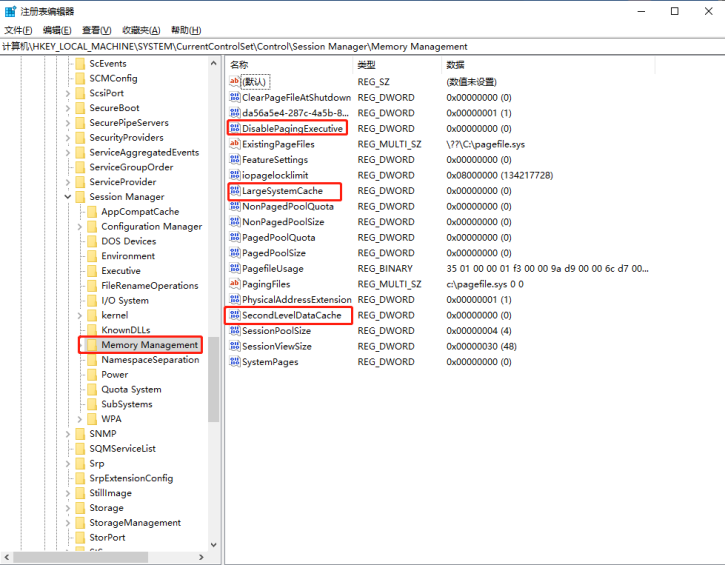This screenshot has height=565, width=725.
Task: Click the DisablePagingExecutive value icon
Action: pyautogui.click(x=235, y=129)
